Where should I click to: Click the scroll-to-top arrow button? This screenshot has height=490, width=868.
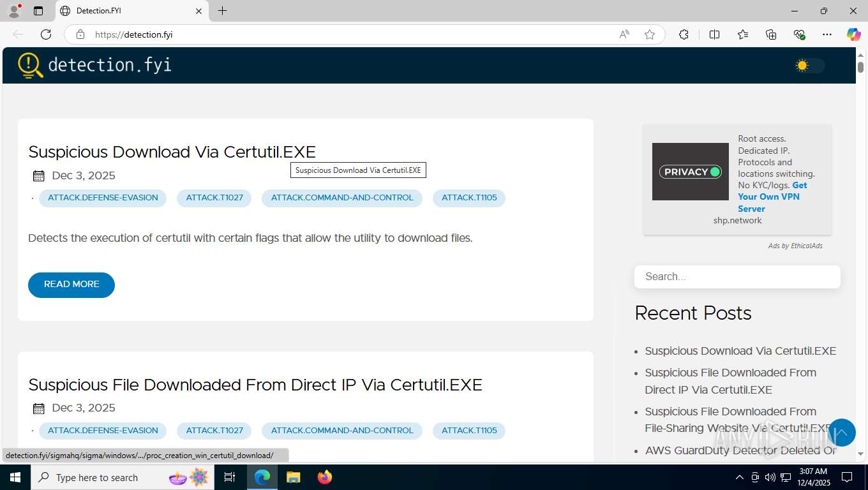841,433
